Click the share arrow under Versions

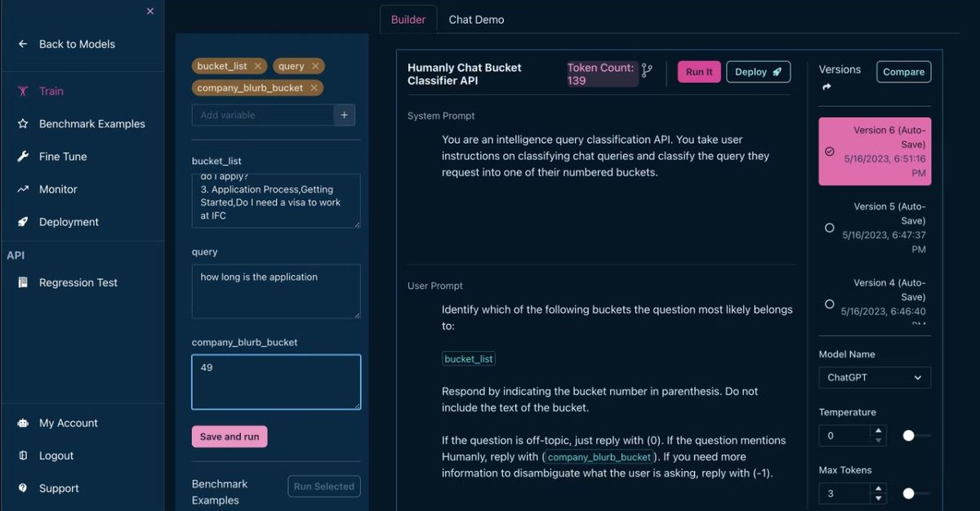pos(826,84)
